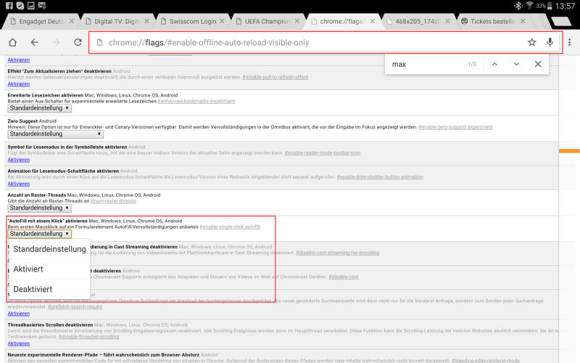Click the topmost Aktivieren link

(x=18, y=60)
